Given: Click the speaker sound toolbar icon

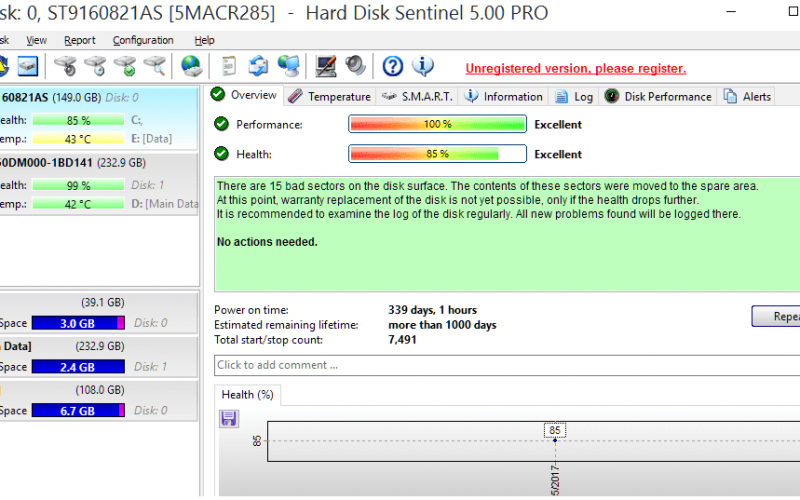Looking at the screenshot, I should 356,66.
